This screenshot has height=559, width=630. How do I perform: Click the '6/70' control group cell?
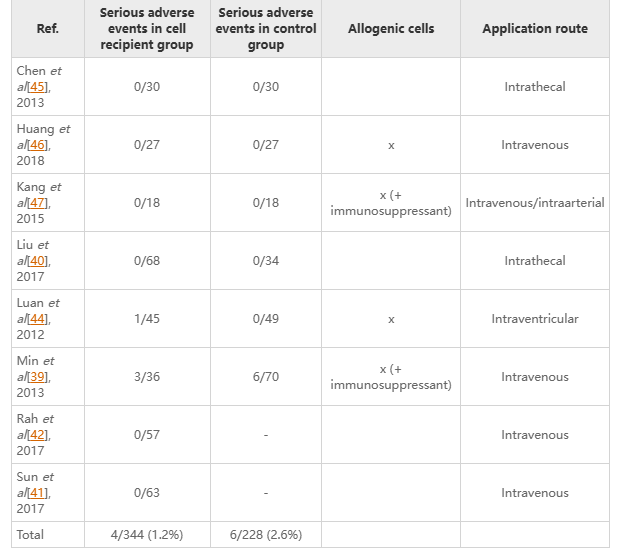pyautogui.click(x=266, y=377)
